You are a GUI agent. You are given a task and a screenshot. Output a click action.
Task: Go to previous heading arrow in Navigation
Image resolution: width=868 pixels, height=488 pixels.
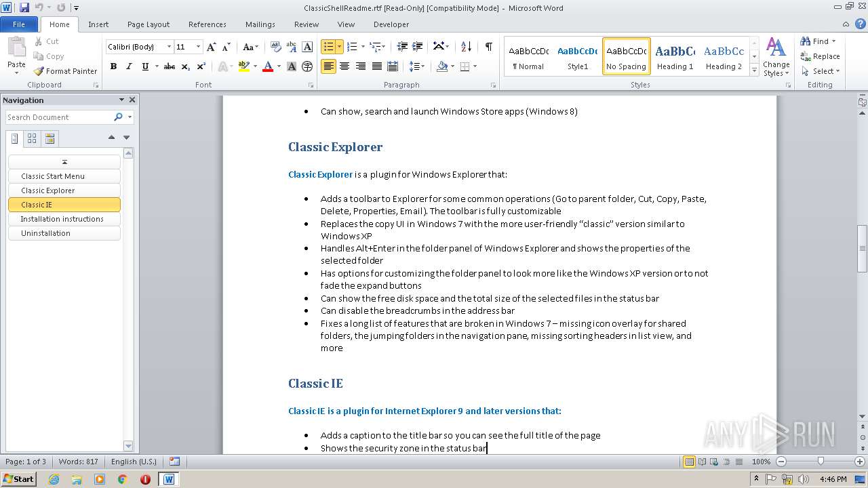click(111, 138)
